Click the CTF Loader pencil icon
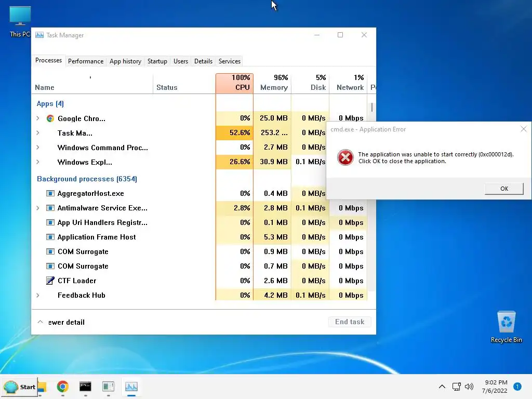Image resolution: width=532 pixels, height=399 pixels. click(50, 281)
